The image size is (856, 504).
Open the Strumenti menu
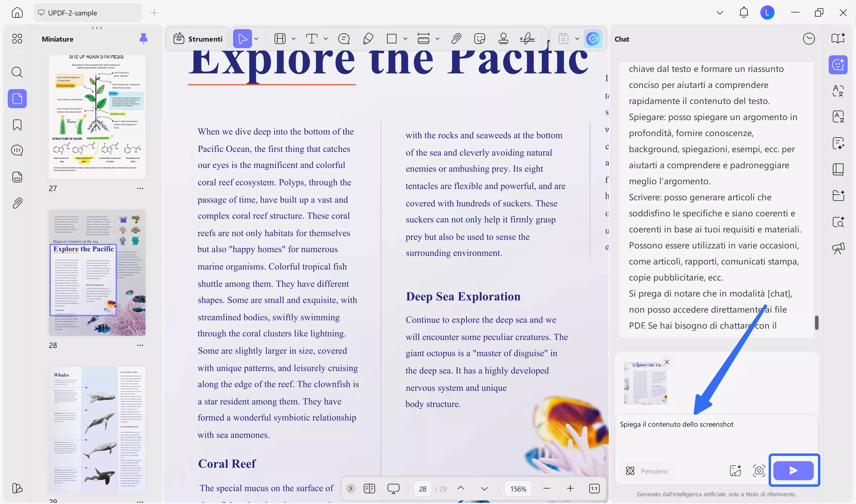(x=198, y=39)
